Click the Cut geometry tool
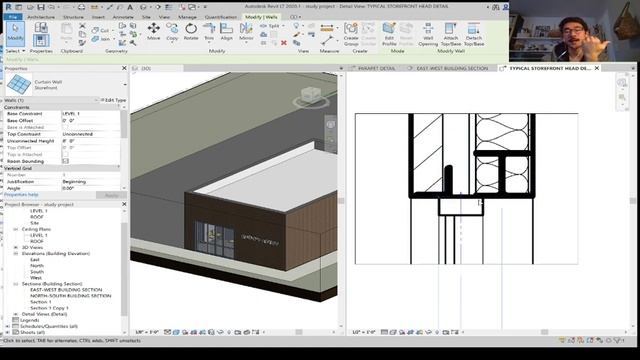Image resolution: width=640 pixels, height=360 pixels. tap(100, 30)
